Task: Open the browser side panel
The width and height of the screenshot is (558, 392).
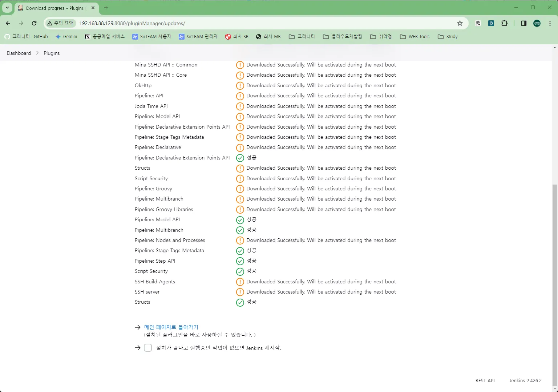Action: point(524,23)
